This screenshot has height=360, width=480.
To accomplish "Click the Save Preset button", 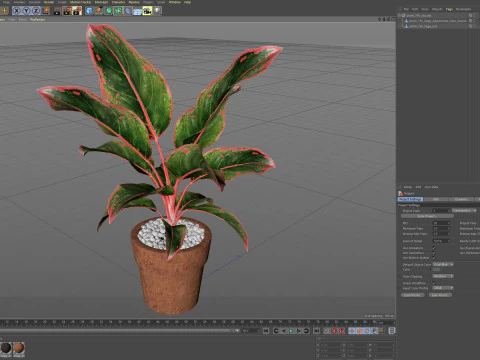I will tap(440, 295).
